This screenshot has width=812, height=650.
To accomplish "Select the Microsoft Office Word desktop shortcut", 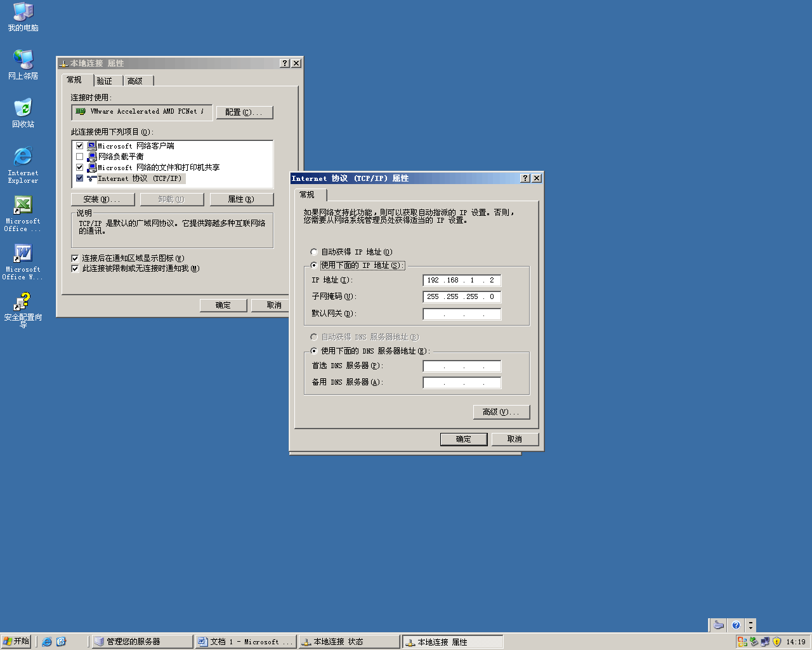I will pos(23,261).
